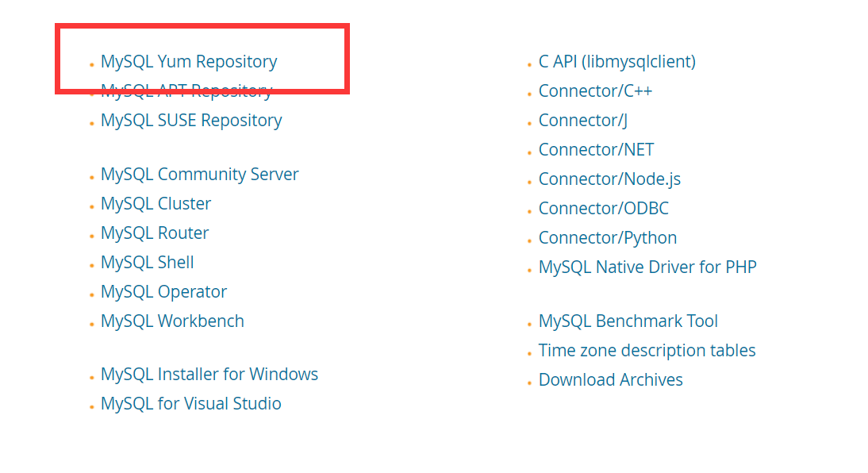The width and height of the screenshot is (868, 473).
Task: Go to MySQL Community Server downloads
Action: [199, 174]
